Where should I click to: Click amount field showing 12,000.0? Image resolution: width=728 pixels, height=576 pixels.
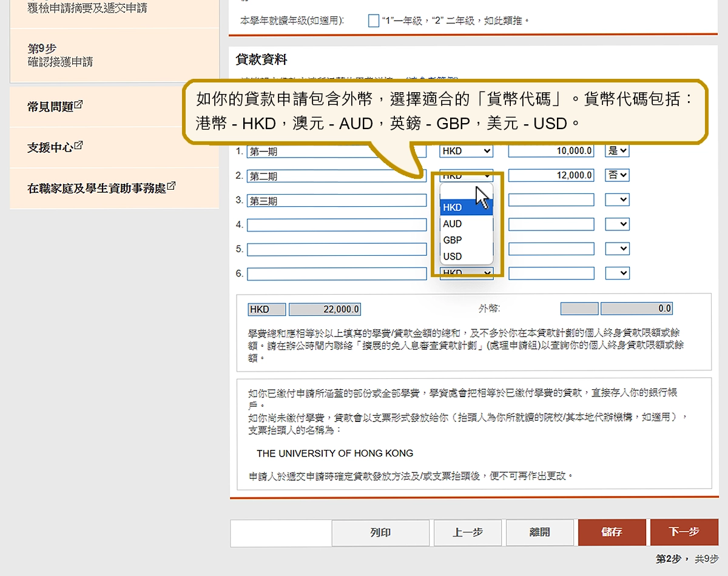(x=551, y=175)
